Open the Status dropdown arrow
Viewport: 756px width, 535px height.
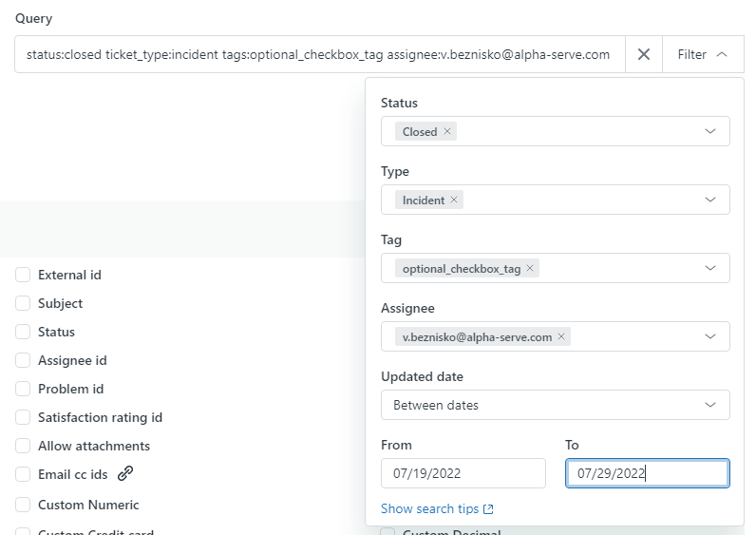click(710, 132)
